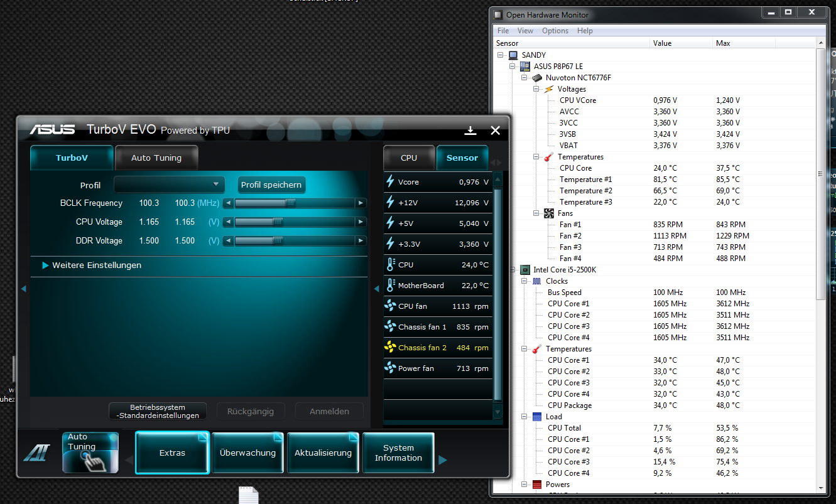Image resolution: width=836 pixels, height=504 pixels.
Task: Click the Chassis fan 1 icon
Action: (390, 326)
